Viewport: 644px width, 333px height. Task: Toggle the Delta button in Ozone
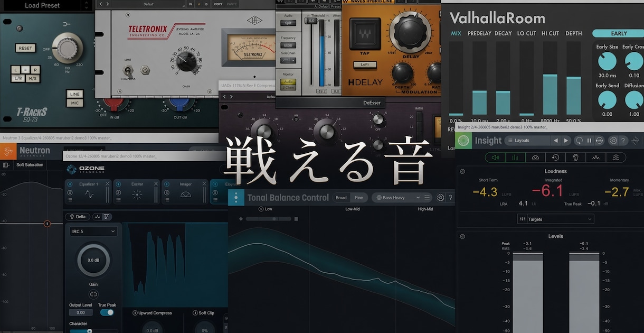pos(77,217)
